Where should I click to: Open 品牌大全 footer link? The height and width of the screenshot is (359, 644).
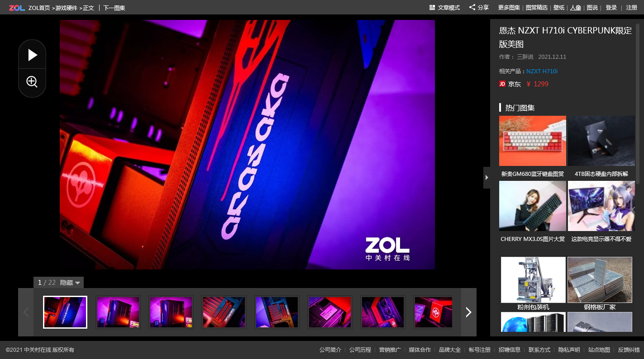pos(450,350)
